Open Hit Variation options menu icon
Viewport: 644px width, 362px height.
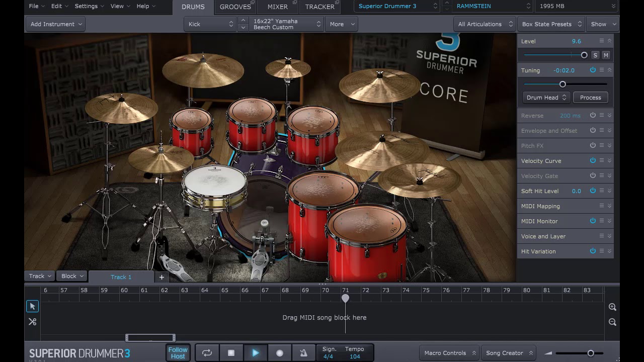coord(601,251)
